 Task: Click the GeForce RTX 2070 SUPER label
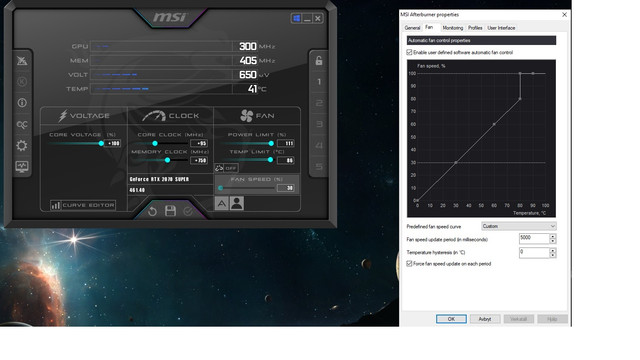click(159, 179)
